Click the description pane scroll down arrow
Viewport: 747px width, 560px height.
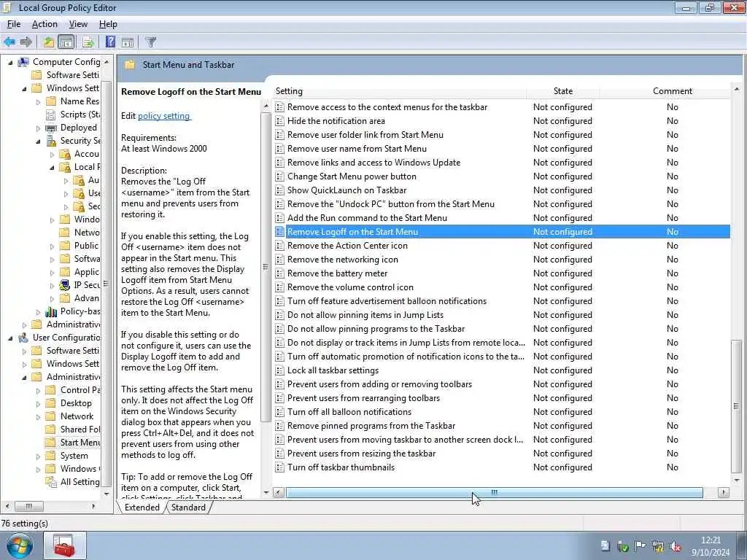(266, 492)
